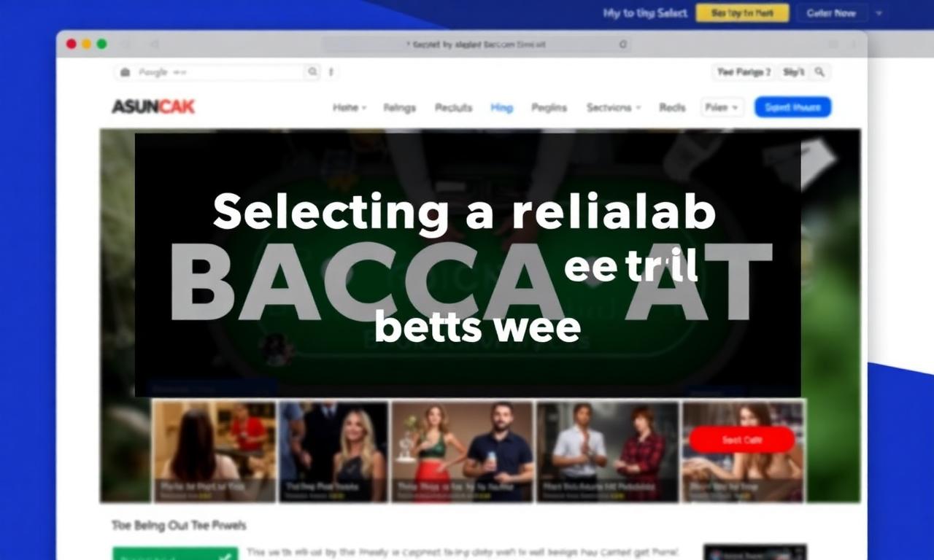
Task: Open the outlined dropdown button beside the blue nav button
Action: [x=722, y=107]
